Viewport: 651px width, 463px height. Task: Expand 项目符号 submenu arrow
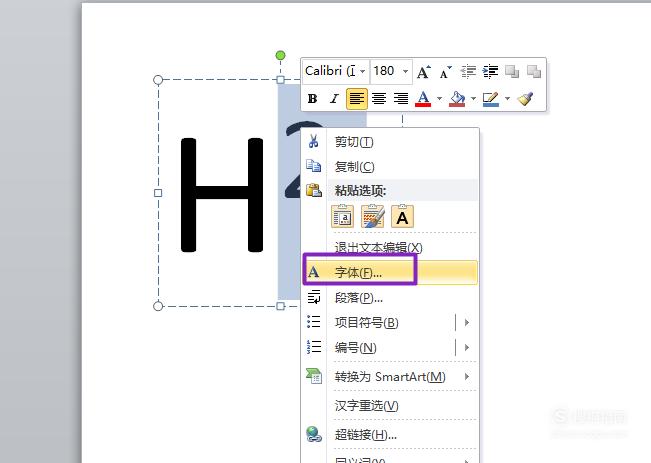click(x=467, y=323)
